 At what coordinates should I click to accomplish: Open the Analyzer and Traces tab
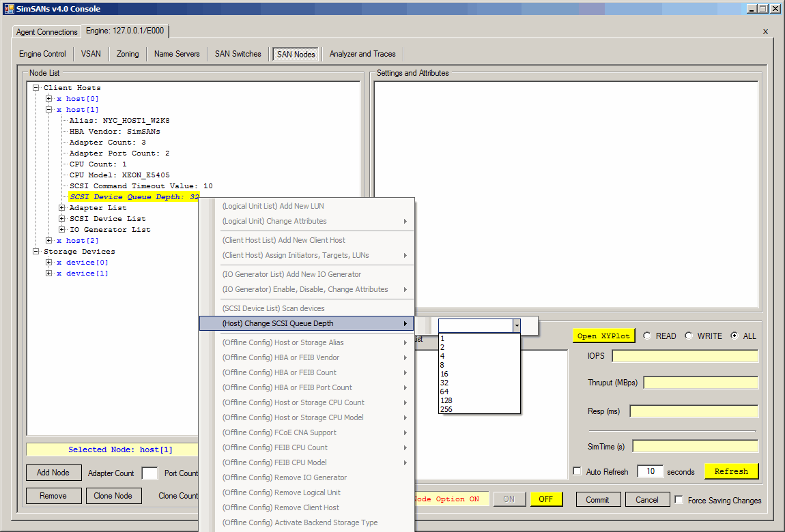pos(362,54)
